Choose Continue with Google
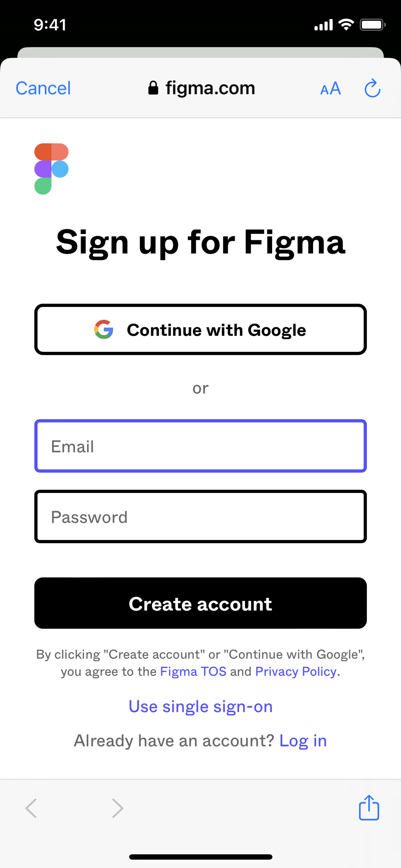401x868 pixels. [x=200, y=329]
